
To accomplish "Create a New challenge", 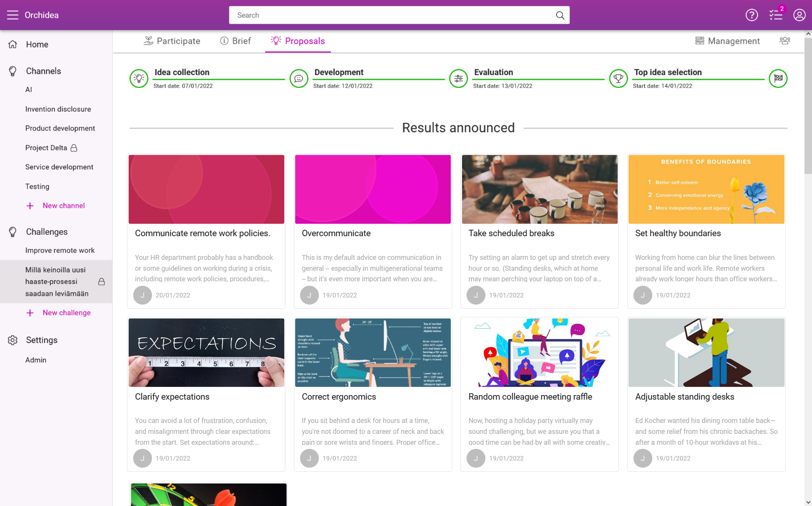I will 67,313.
